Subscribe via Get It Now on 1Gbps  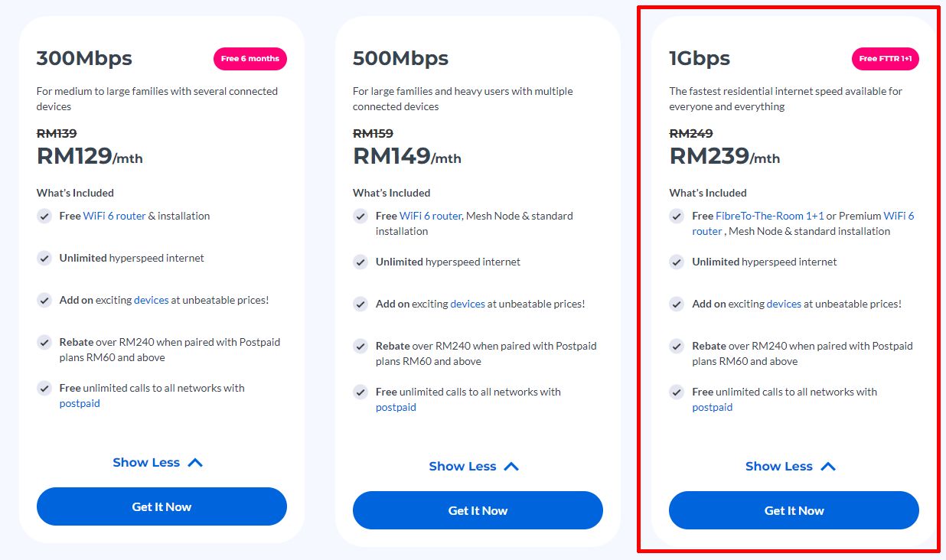[x=794, y=510]
